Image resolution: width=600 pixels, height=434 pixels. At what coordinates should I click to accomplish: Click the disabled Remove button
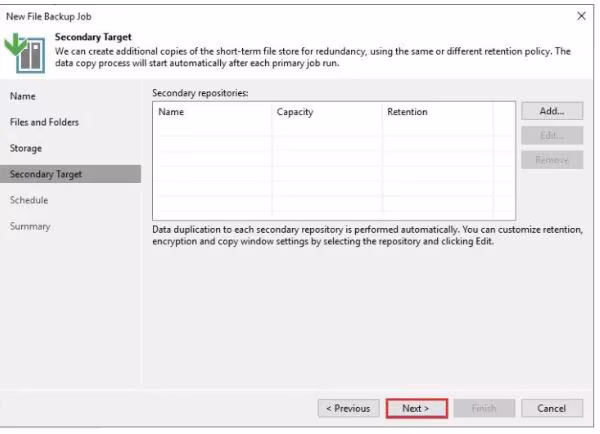pos(552,160)
